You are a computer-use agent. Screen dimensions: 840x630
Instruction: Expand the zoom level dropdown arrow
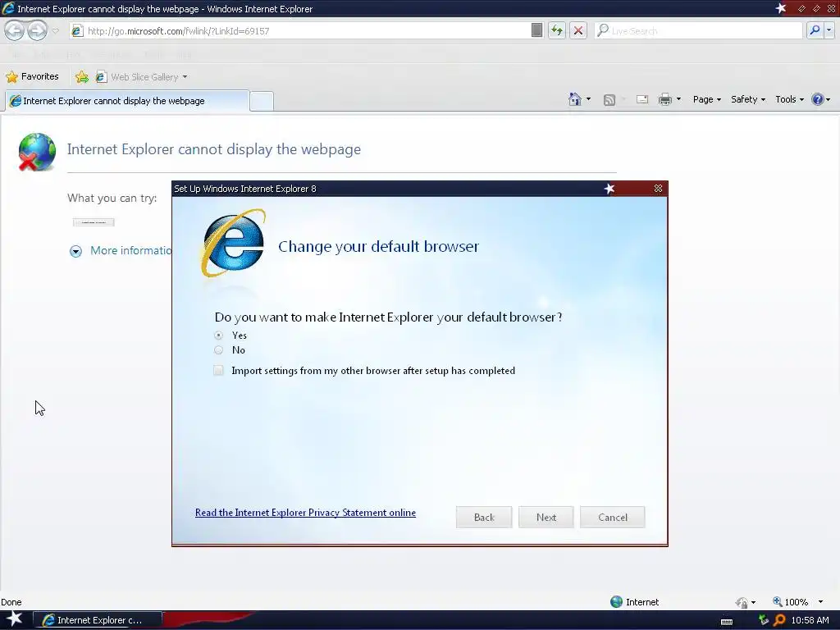tap(820, 602)
